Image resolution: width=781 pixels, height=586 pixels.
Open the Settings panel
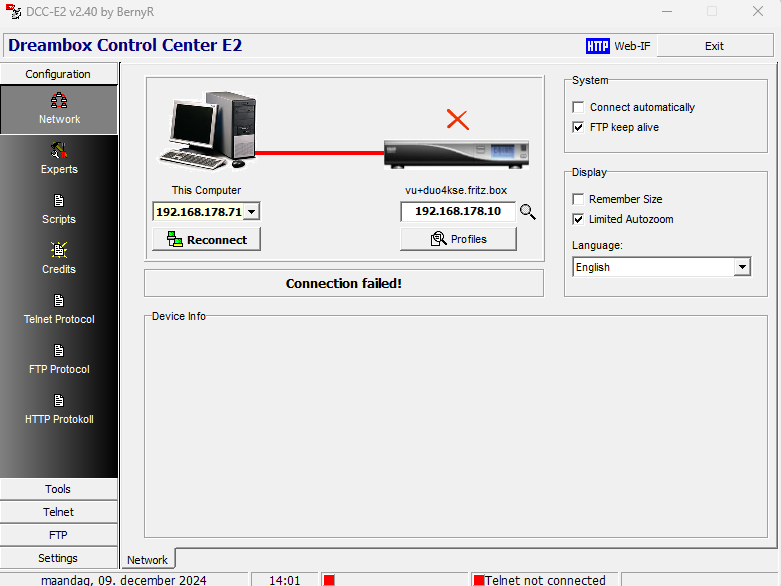pos(59,558)
